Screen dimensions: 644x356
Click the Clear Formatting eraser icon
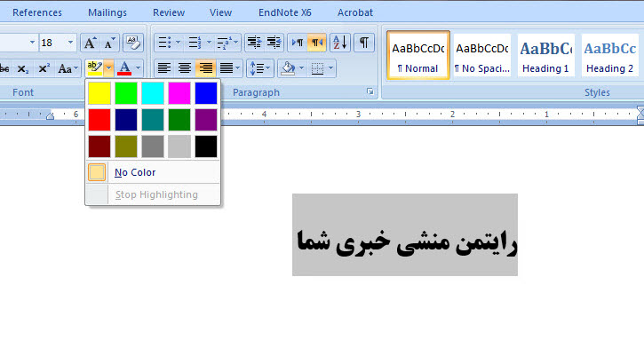tap(132, 43)
